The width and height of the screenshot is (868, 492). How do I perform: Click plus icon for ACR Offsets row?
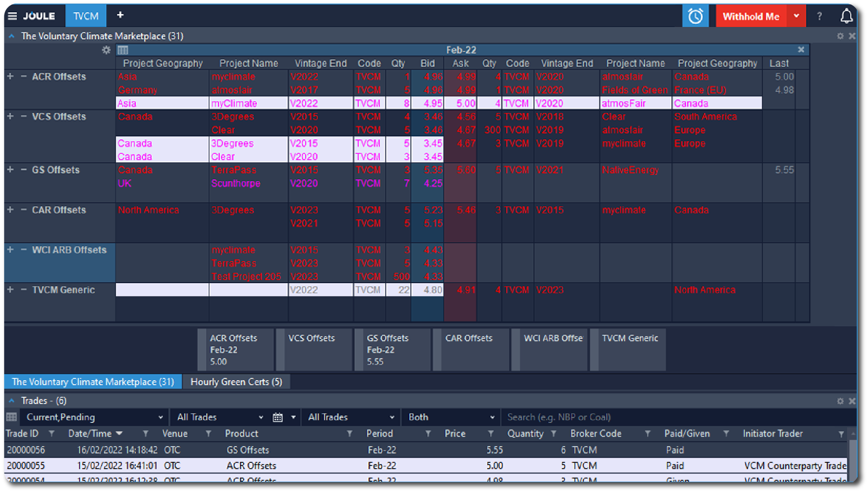10,76
